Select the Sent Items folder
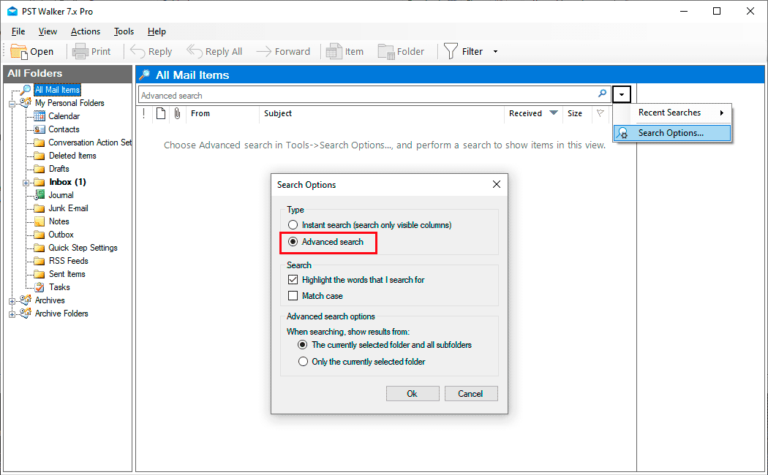The width and height of the screenshot is (768, 475). [x=67, y=274]
